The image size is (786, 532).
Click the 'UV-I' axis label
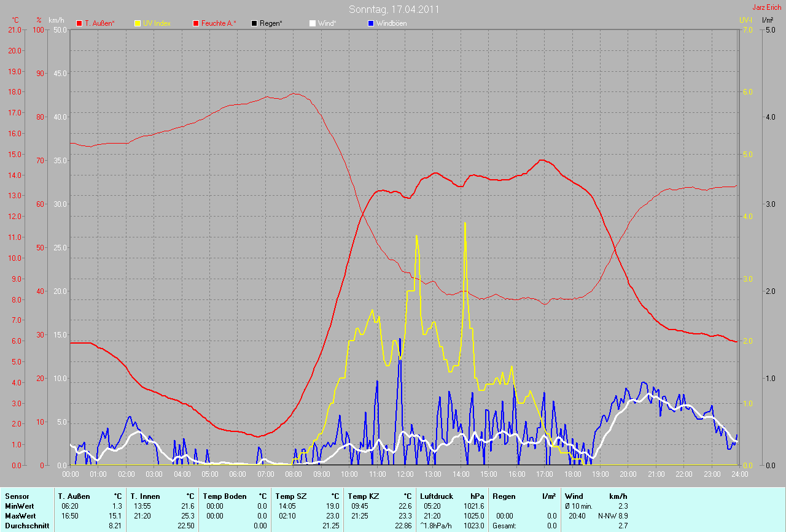click(745, 20)
